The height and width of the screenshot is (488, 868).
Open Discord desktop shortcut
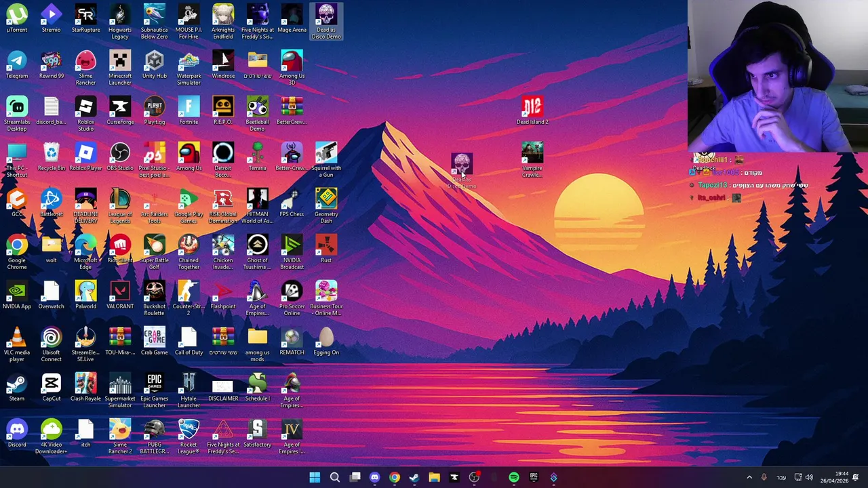(x=17, y=434)
